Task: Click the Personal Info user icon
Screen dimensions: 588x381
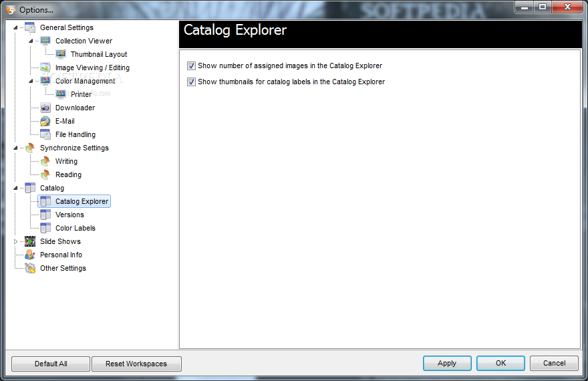Action: pos(30,255)
